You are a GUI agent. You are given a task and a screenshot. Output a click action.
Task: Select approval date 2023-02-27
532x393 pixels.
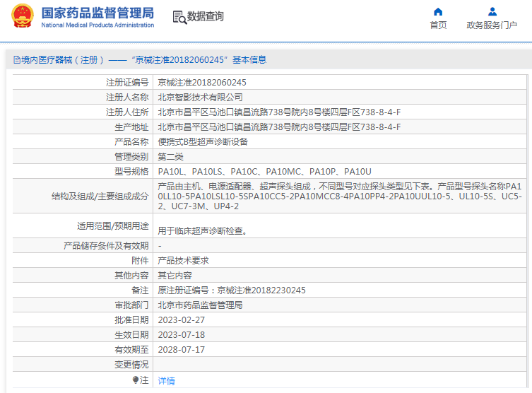(x=182, y=320)
